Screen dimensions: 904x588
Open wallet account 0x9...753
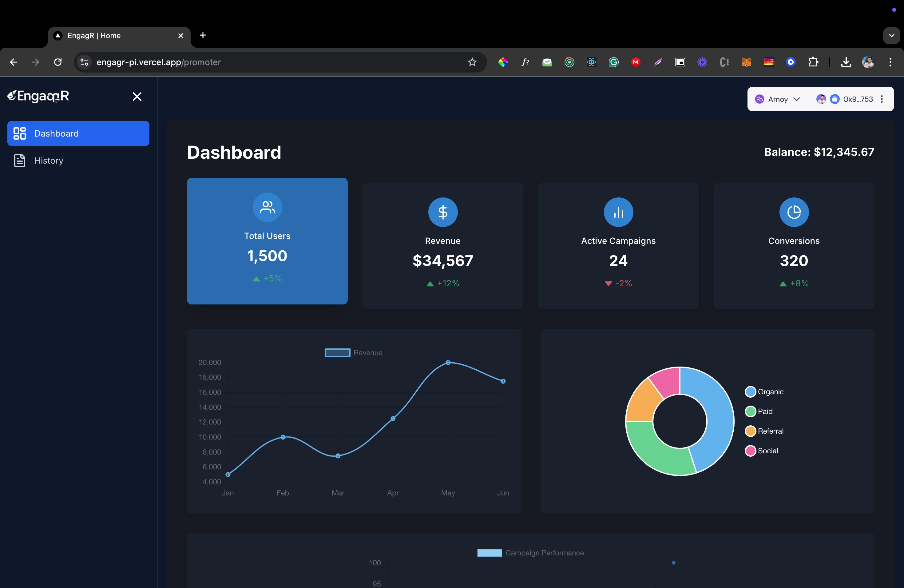[x=845, y=99]
